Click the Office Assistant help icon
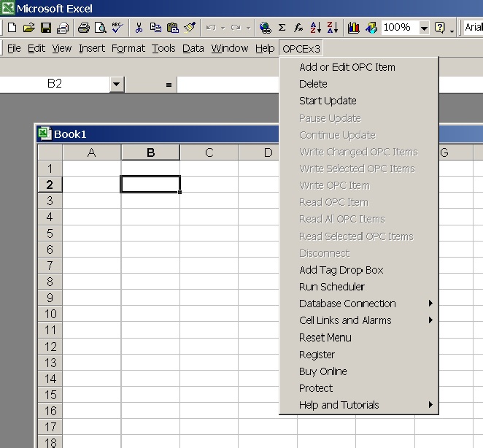Image resolution: width=483 pixels, height=448 pixels. (439, 28)
